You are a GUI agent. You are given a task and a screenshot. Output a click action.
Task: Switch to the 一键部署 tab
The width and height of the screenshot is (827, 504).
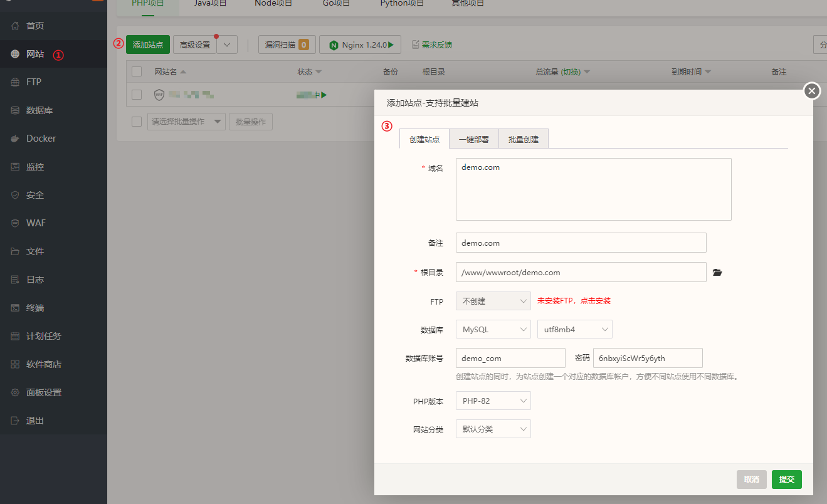pyautogui.click(x=474, y=139)
